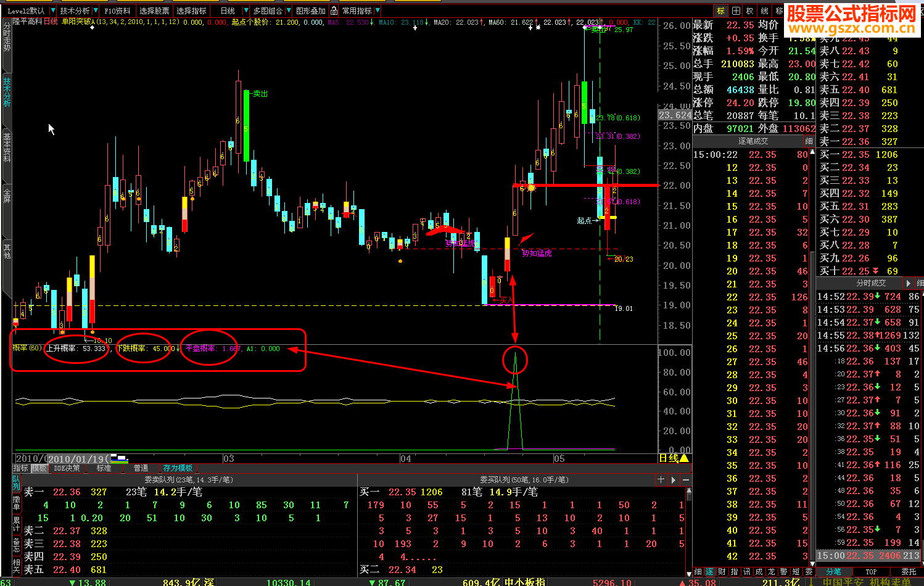Switch to the 其他 side tab
The height and width of the screenshot is (586, 924).
7,251
